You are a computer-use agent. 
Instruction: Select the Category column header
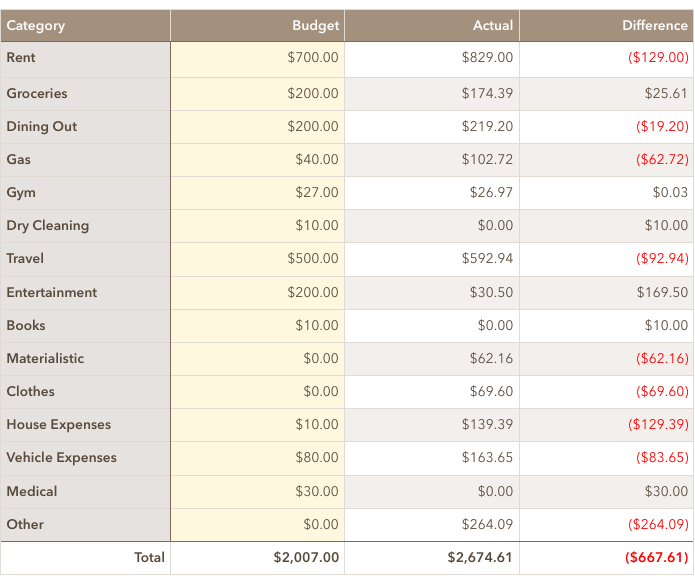click(x=85, y=26)
